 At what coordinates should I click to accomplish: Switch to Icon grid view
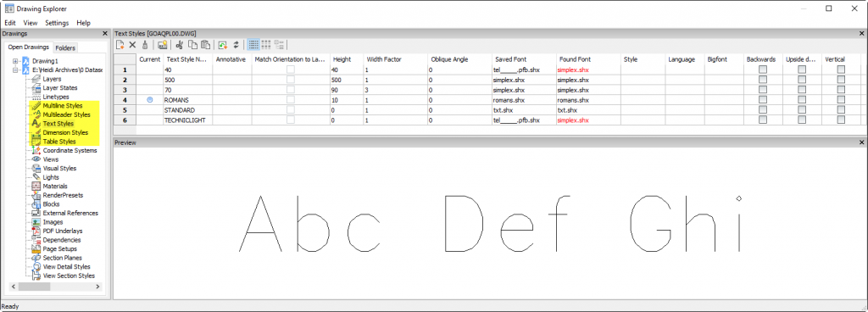coord(266,45)
